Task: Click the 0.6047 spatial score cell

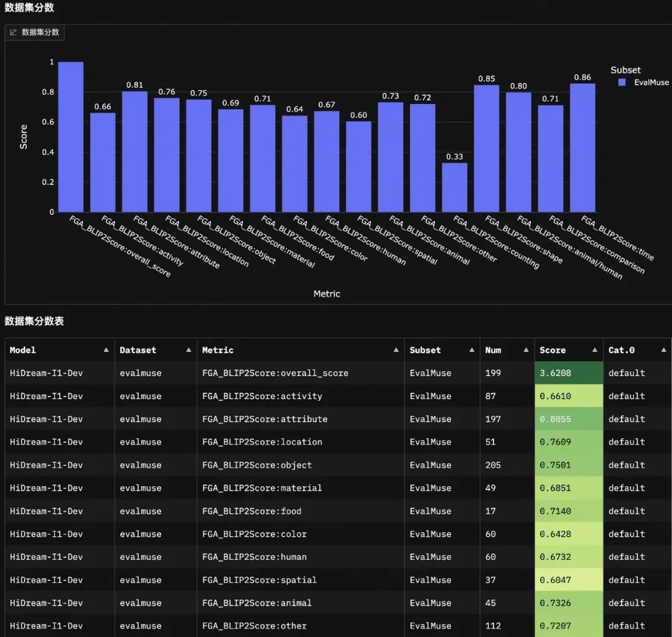Action: [569, 580]
